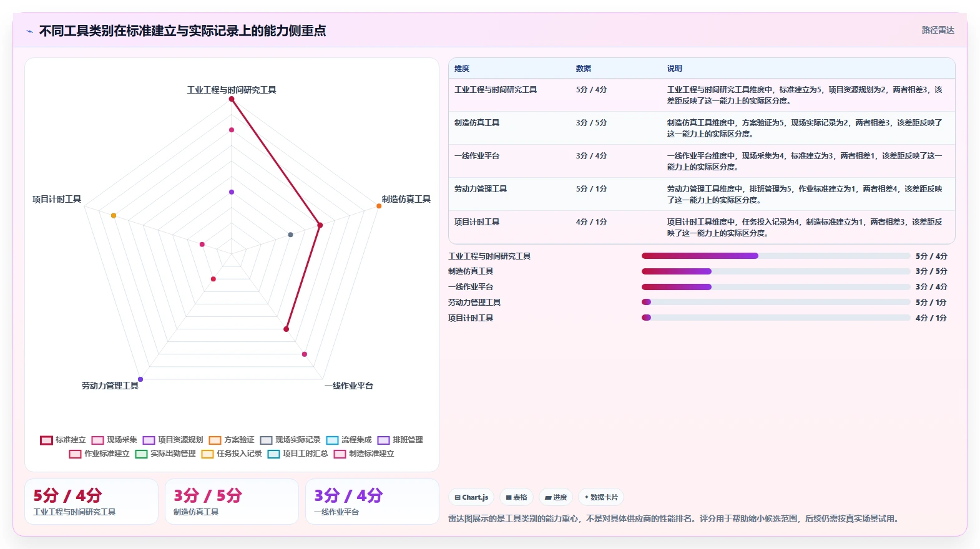Screen dimensions: 980x549
Task: Click the 制造仿真工具 radar axis label
Action: [x=406, y=199]
